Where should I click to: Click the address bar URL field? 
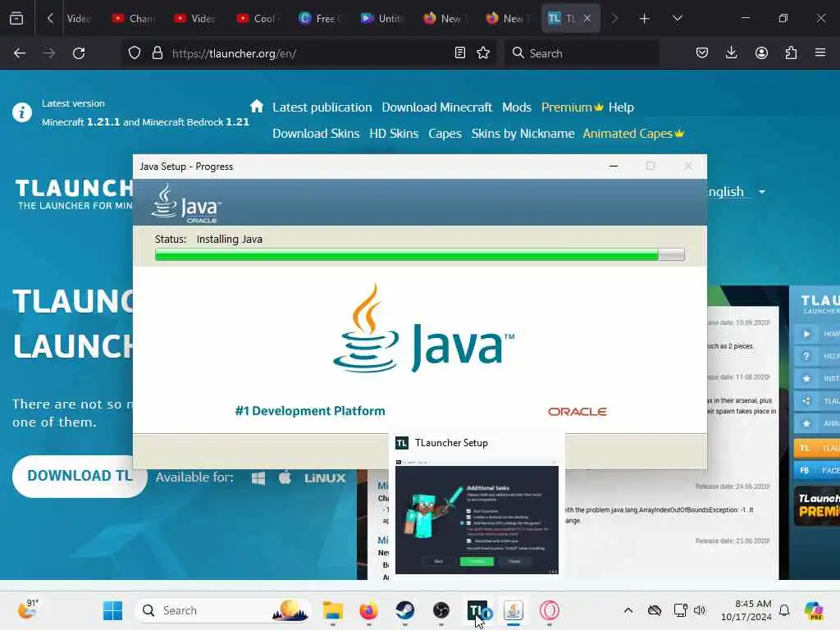(311, 53)
